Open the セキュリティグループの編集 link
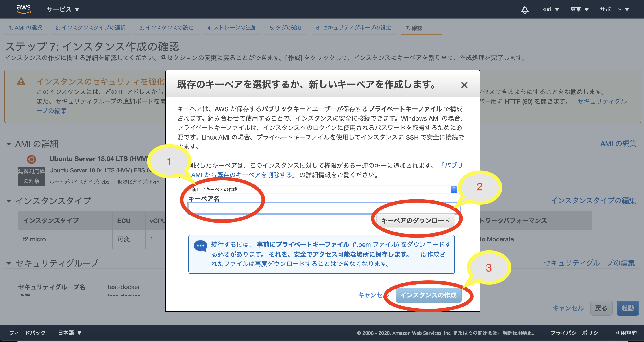Image resolution: width=644 pixels, height=342 pixels. tap(589, 263)
